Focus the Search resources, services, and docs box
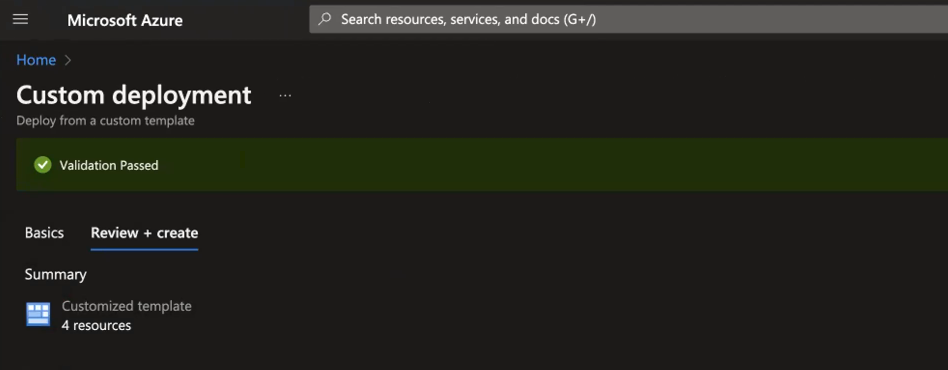The image size is (948, 370). (x=629, y=19)
